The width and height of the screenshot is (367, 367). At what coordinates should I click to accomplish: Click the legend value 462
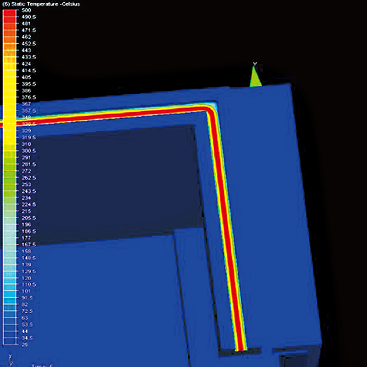click(26, 37)
